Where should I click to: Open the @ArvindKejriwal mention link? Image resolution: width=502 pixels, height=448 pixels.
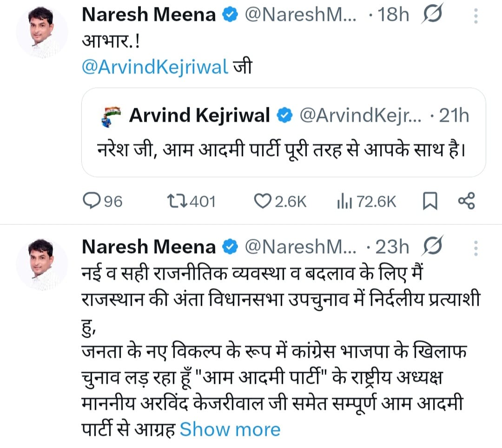[x=155, y=66]
